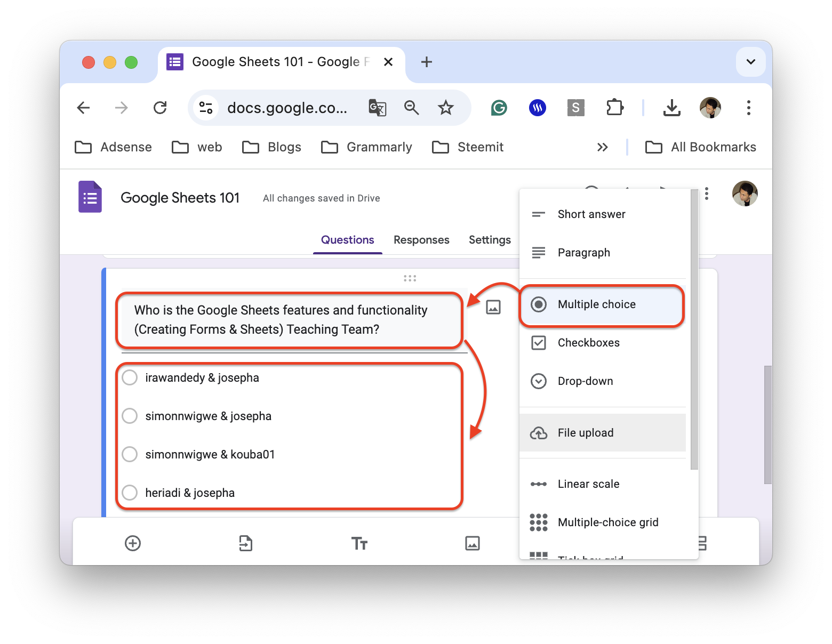This screenshot has height=644, width=832.
Task: Open the Steemit bookmark folder
Action: pyautogui.click(x=468, y=147)
